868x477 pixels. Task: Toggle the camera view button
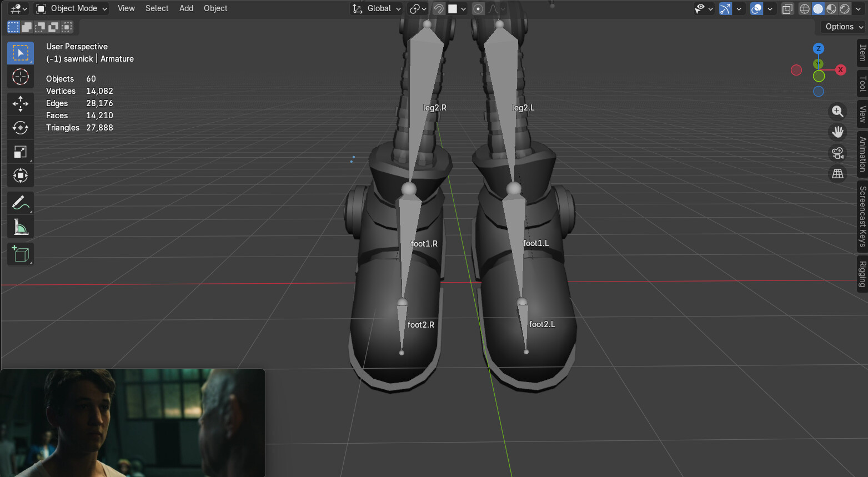pos(837,153)
